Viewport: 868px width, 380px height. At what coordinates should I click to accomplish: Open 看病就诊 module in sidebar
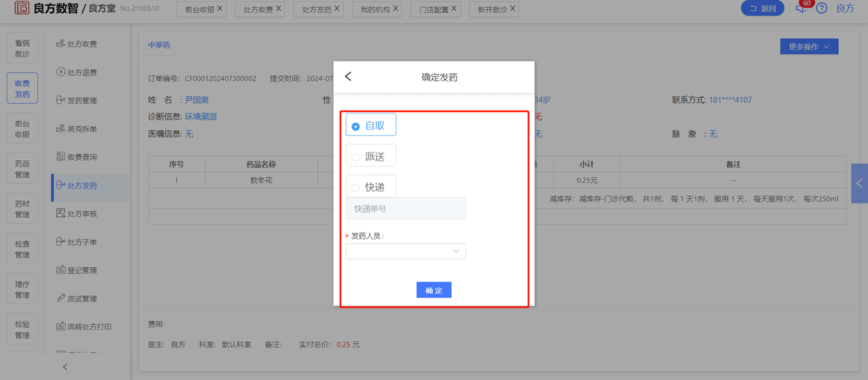[22, 48]
